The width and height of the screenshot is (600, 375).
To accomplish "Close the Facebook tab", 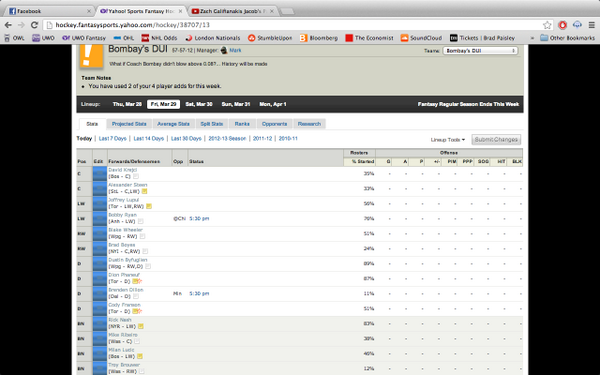I will (x=89, y=11).
